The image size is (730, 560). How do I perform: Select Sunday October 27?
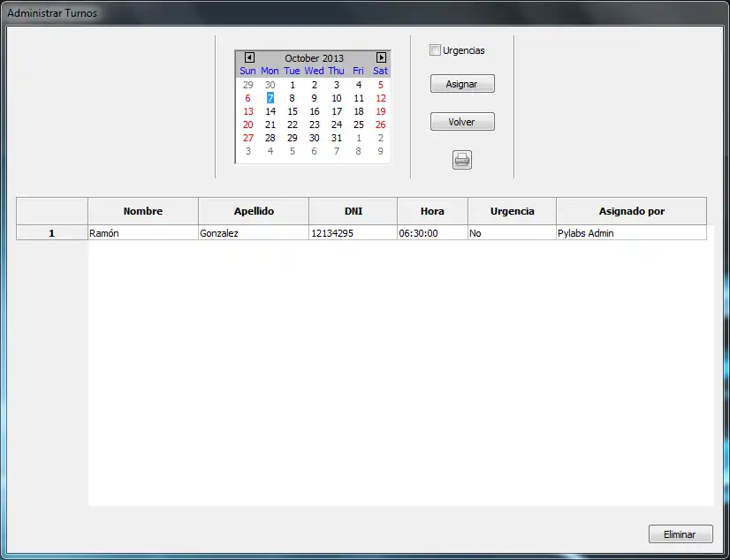[x=248, y=138]
